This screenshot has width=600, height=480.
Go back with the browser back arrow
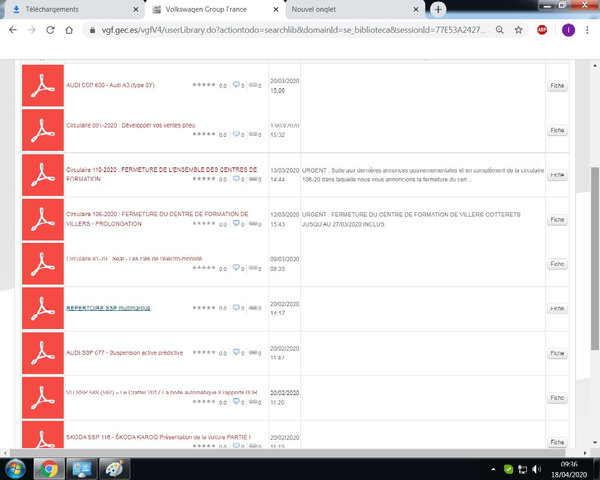click(13, 30)
